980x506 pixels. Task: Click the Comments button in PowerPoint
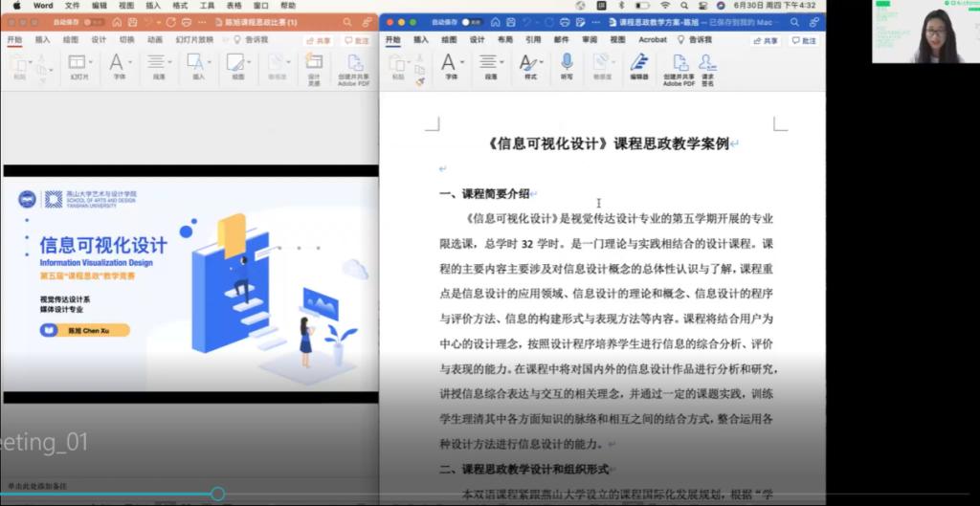[356, 40]
